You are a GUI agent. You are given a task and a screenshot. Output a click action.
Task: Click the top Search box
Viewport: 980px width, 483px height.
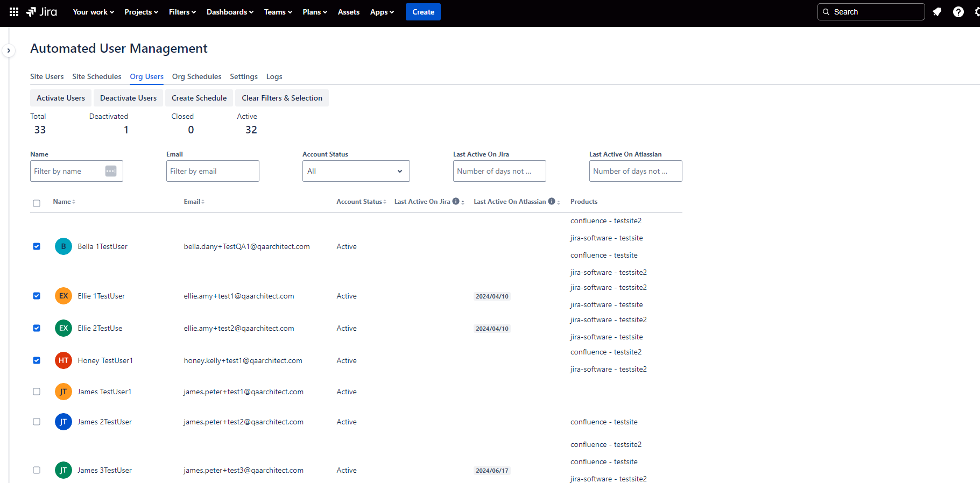coord(871,12)
